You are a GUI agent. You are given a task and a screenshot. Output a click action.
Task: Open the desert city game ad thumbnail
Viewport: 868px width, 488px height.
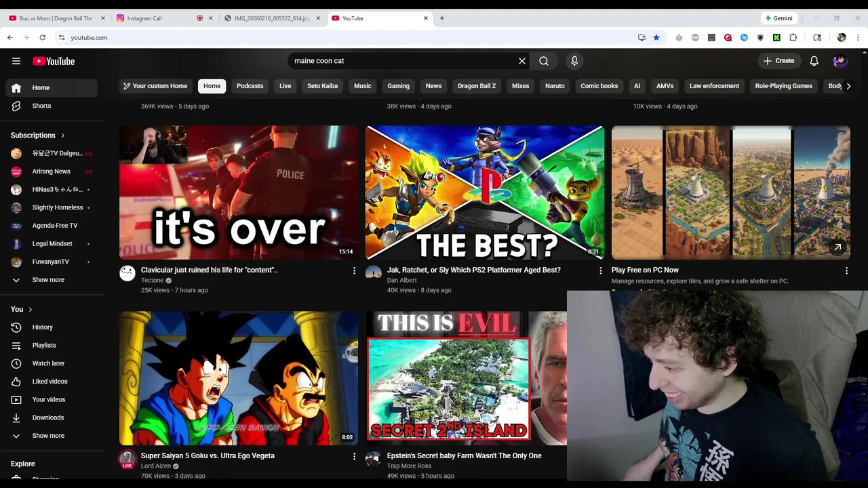point(731,192)
